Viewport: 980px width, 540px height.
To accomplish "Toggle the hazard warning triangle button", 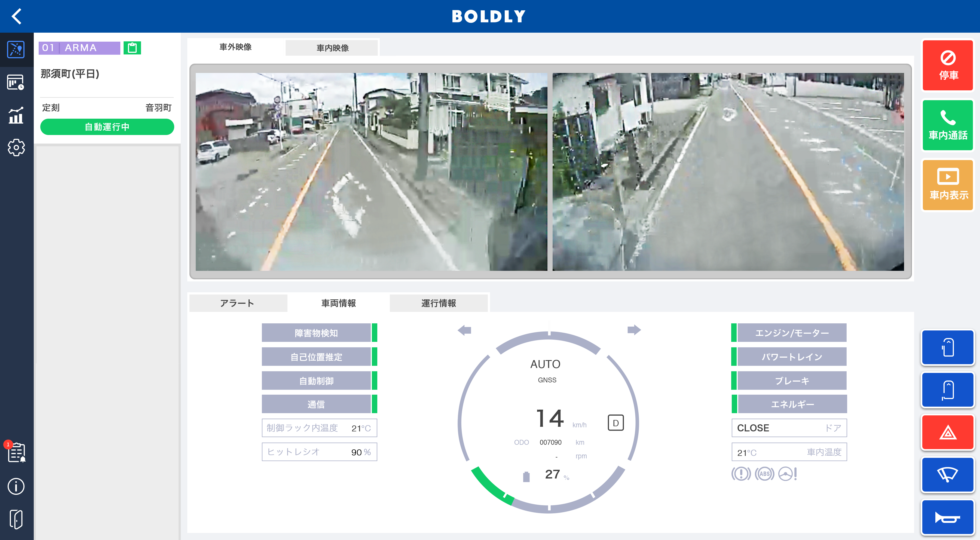I will click(x=947, y=433).
